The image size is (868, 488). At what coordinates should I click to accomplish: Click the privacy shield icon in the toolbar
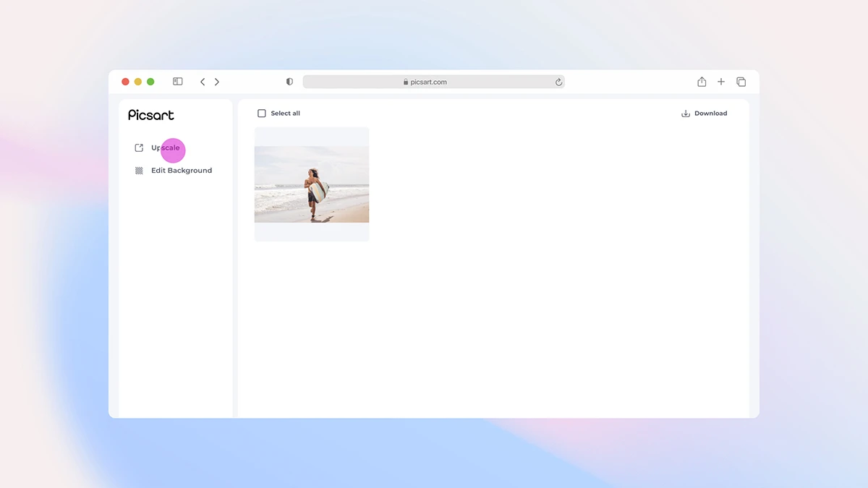(x=289, y=82)
